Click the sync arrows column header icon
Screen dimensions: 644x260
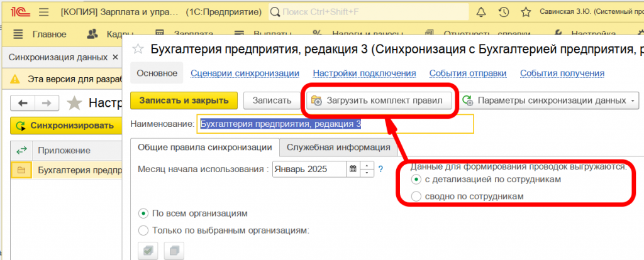click(x=21, y=151)
